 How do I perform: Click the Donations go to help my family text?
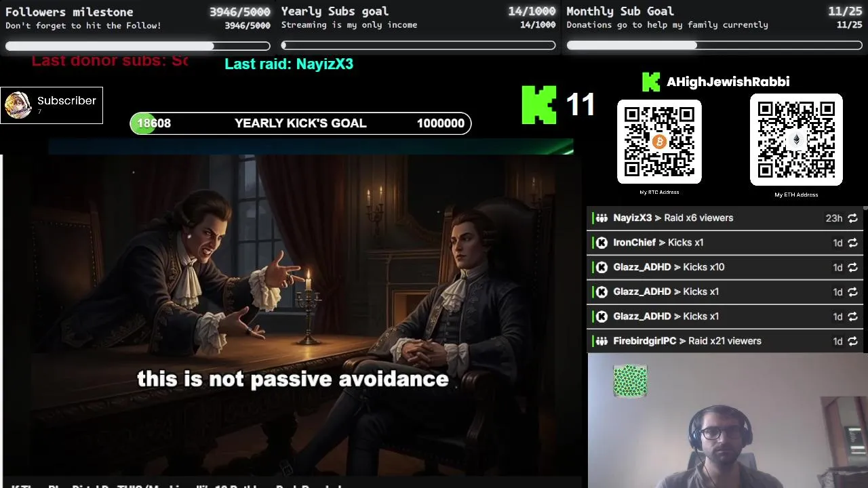click(x=667, y=25)
